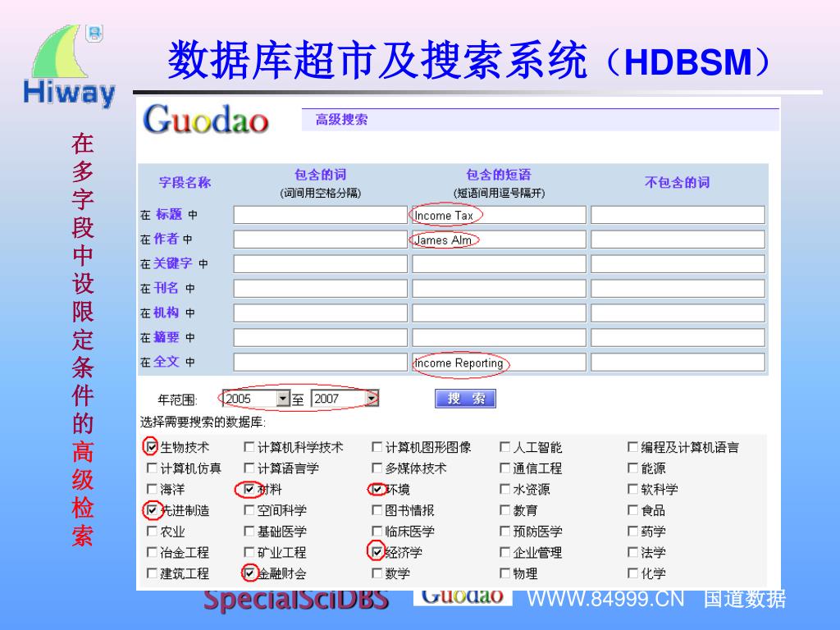Uncheck the 先进制造 checkbox
Screen dimensions: 840x630
tap(152, 510)
